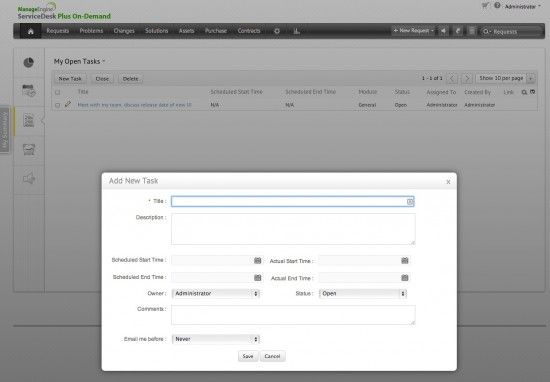The height and width of the screenshot is (382, 550).
Task: Open the Show 10 per page dropdown
Action: [x=505, y=78]
